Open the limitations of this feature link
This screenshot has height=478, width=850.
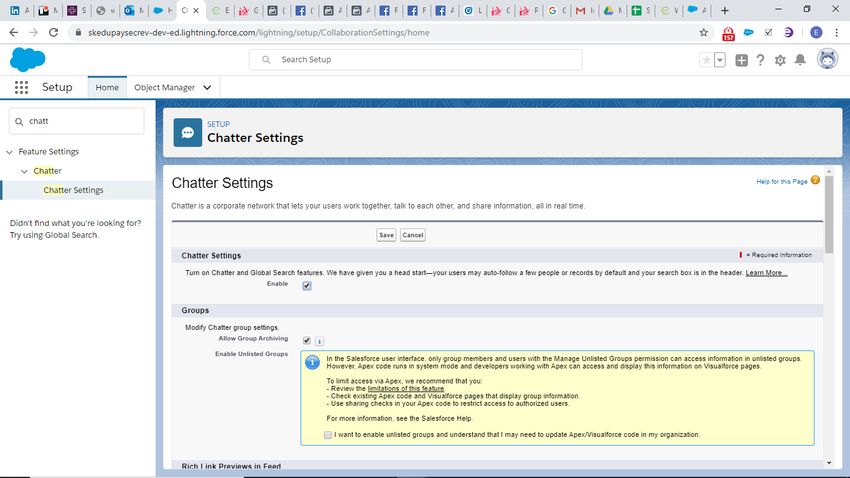coord(405,388)
